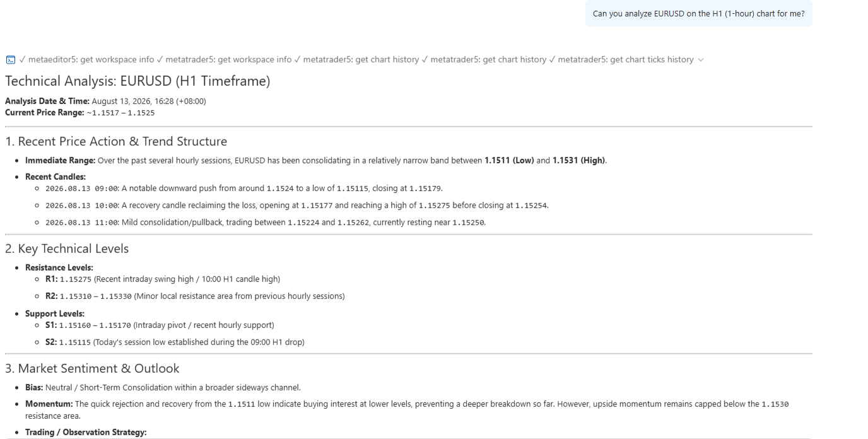This screenshot has width=868, height=439.
Task: Click the Current Price Range value
Action: pos(120,113)
